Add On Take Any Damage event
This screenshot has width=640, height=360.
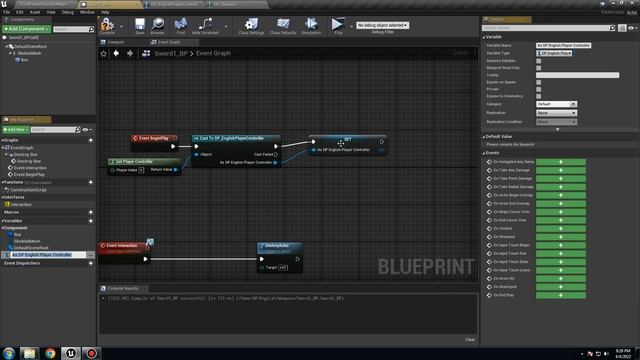[560, 170]
